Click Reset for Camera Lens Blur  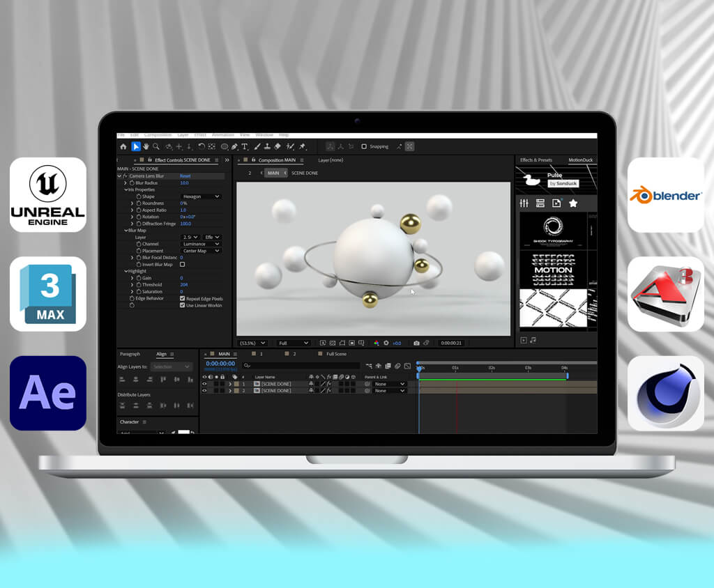click(185, 176)
